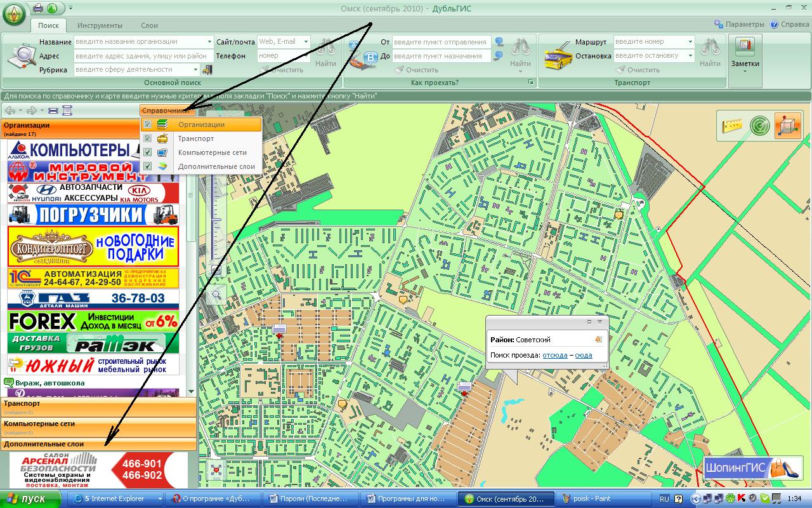Screen dimensions: 812x508
Task: Click the pin icon in the Район popup header
Action: [589, 322]
